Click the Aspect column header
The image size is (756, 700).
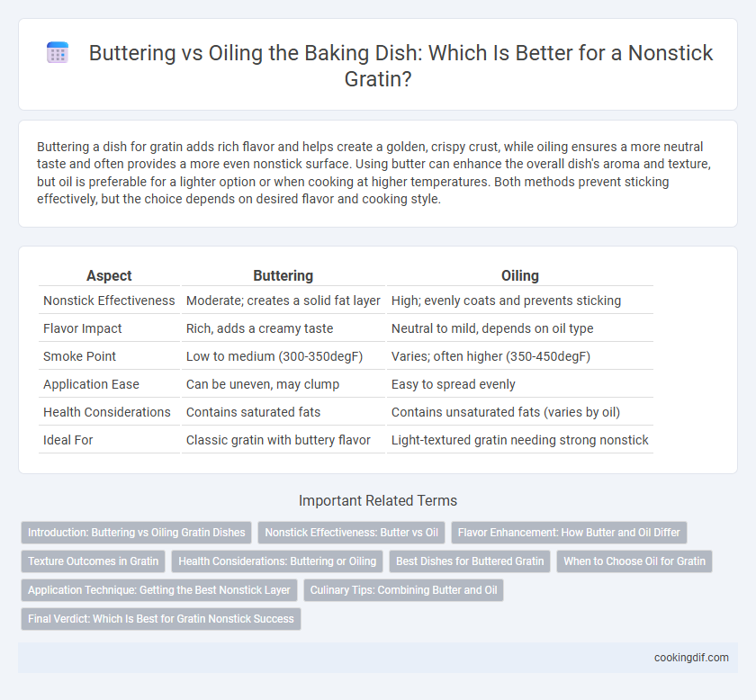[x=109, y=275]
